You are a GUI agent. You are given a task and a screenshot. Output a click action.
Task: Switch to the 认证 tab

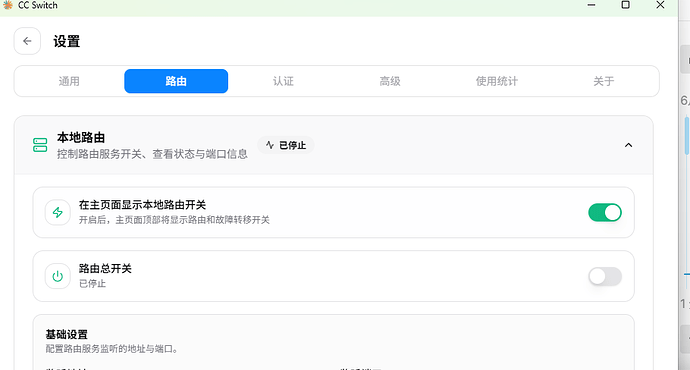[283, 81]
